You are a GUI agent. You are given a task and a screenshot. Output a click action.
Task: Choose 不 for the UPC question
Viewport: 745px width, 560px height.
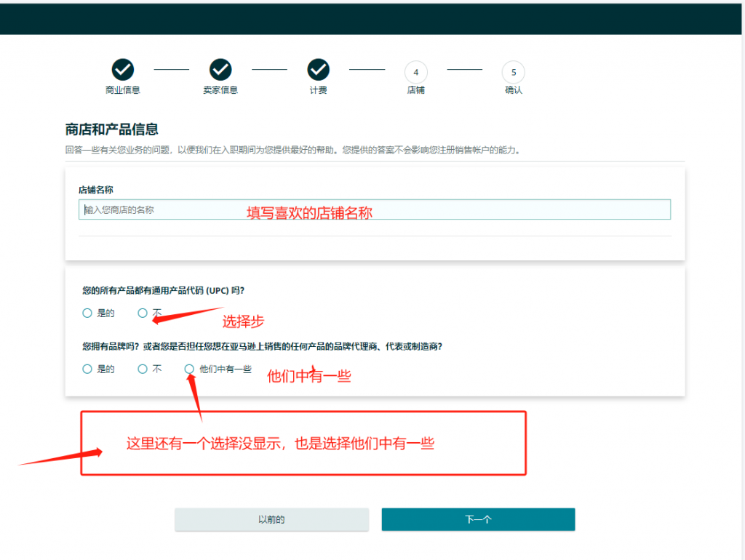pos(143,313)
